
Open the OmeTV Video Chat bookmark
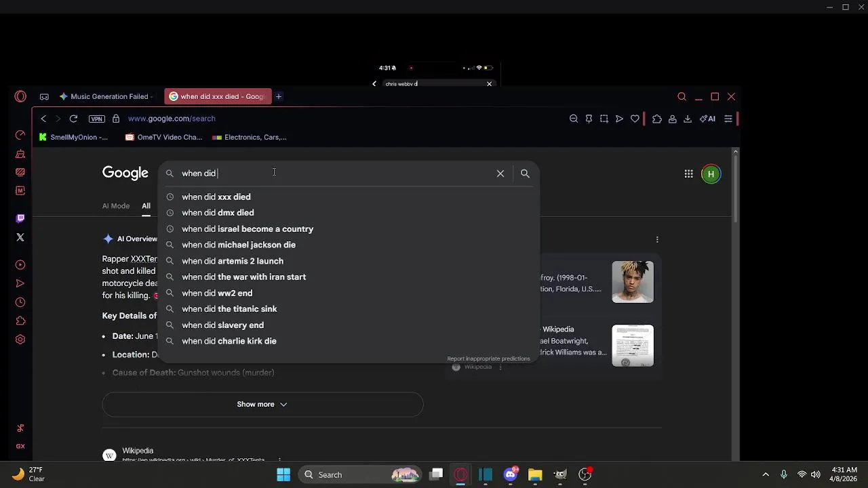(163, 137)
